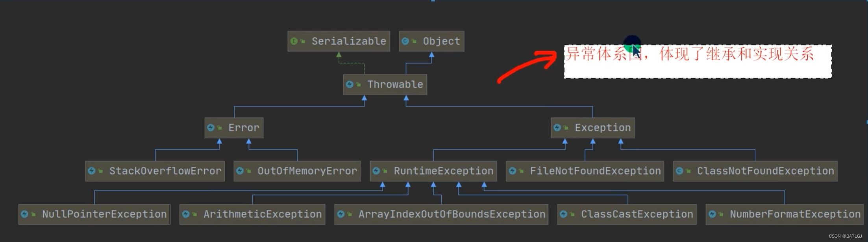Click the Object class icon
The height and width of the screenshot is (242, 868).
[x=405, y=41]
